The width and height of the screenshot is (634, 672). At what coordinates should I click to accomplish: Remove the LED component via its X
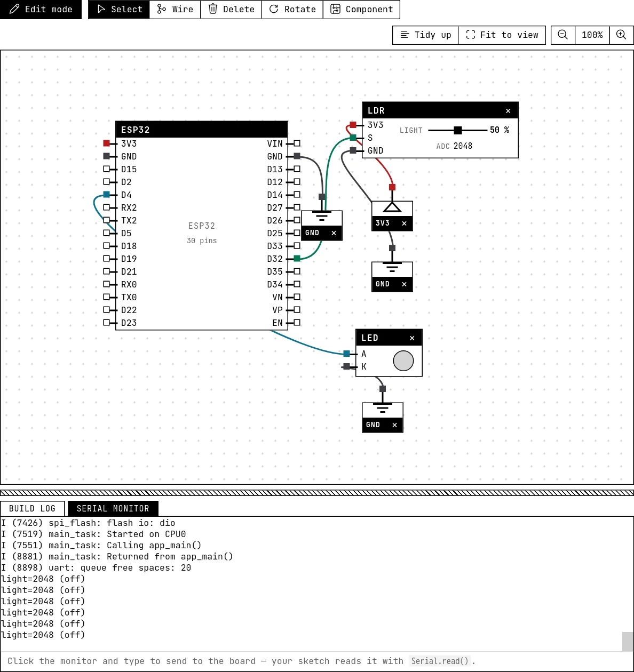412,338
